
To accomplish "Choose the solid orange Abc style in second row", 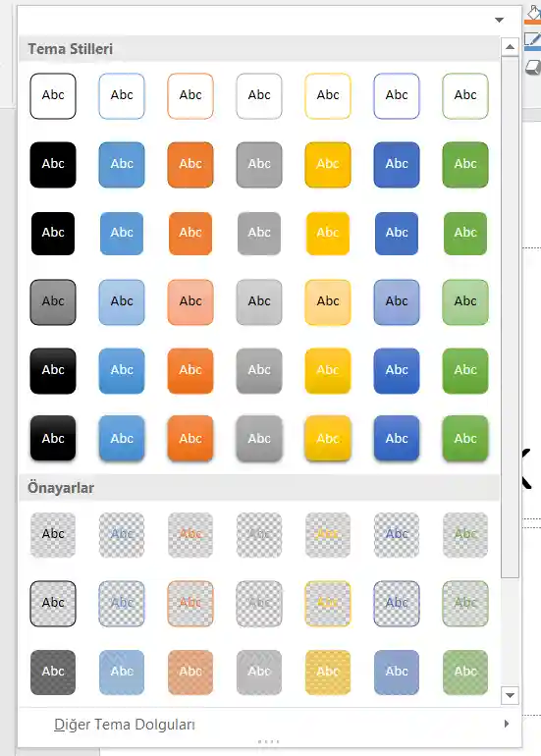I will (x=190, y=164).
